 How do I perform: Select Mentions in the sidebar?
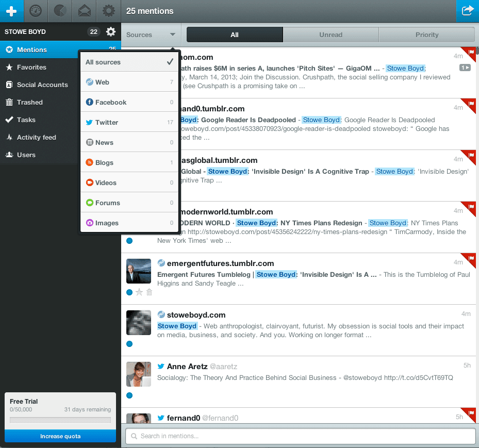tap(39, 49)
